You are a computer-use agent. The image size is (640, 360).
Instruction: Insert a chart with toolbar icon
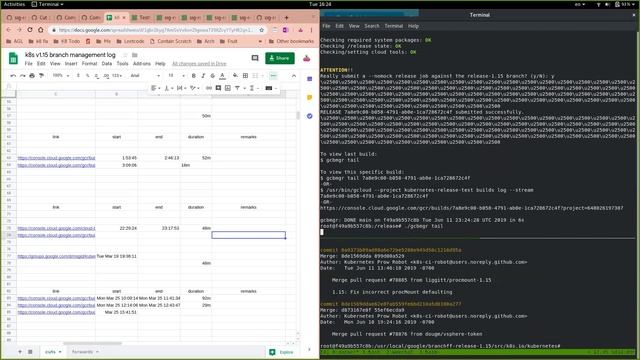(x=228, y=88)
